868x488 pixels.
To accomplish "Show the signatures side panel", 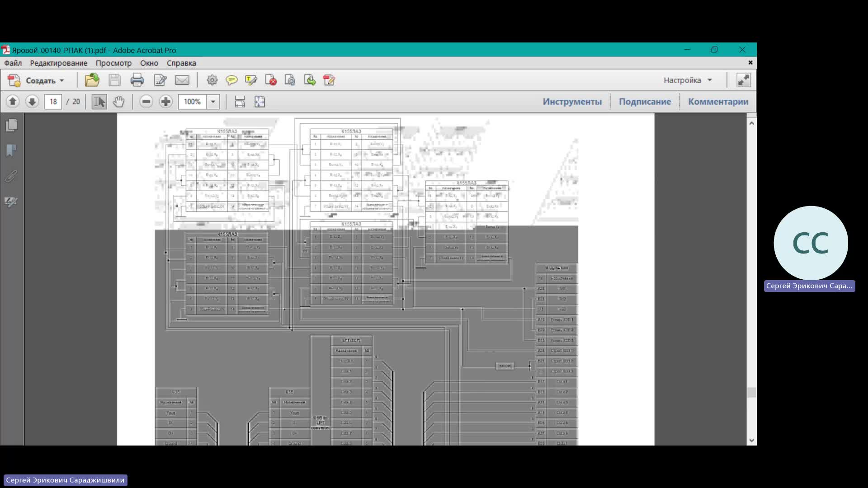I will tap(12, 202).
